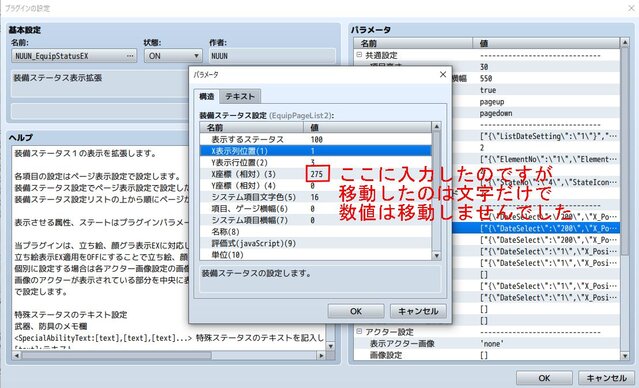Switch to the 構造 tab
This screenshot has width=639, height=388.
pyautogui.click(x=207, y=97)
